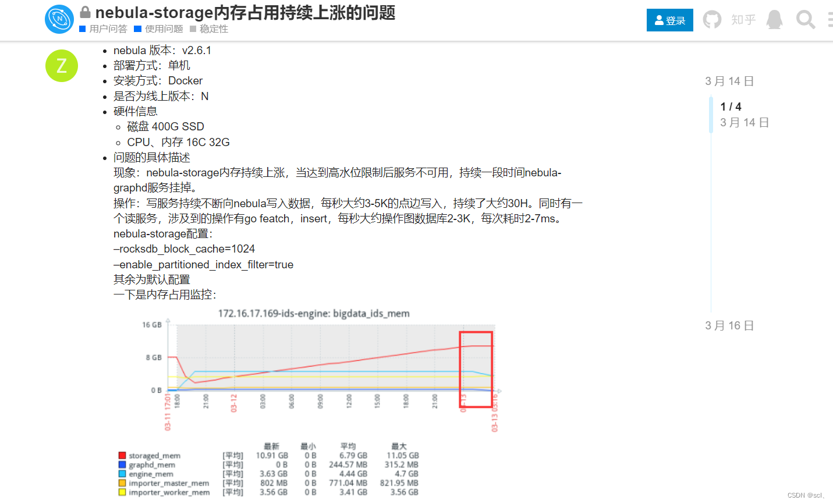Click the graphd_mem max value 315.2 MB
833x504 pixels.
click(401, 465)
